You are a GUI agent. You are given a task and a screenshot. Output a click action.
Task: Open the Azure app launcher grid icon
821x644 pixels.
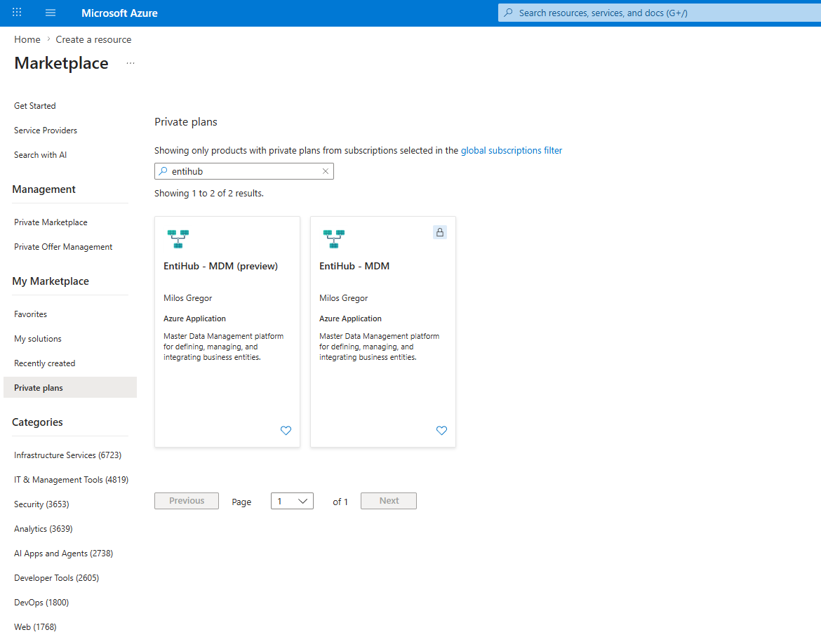pos(17,13)
